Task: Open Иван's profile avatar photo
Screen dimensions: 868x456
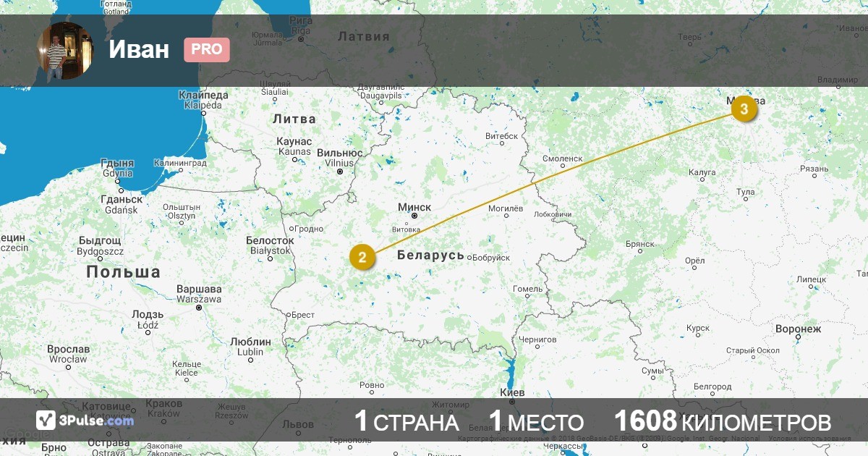Action: pyautogui.click(x=65, y=51)
